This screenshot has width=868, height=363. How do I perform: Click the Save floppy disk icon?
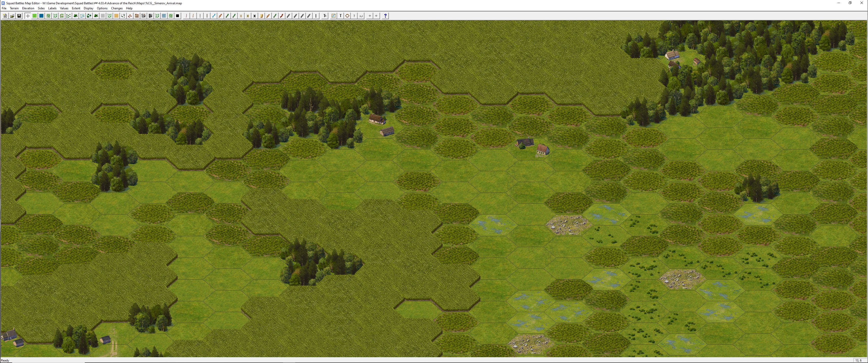click(x=19, y=16)
